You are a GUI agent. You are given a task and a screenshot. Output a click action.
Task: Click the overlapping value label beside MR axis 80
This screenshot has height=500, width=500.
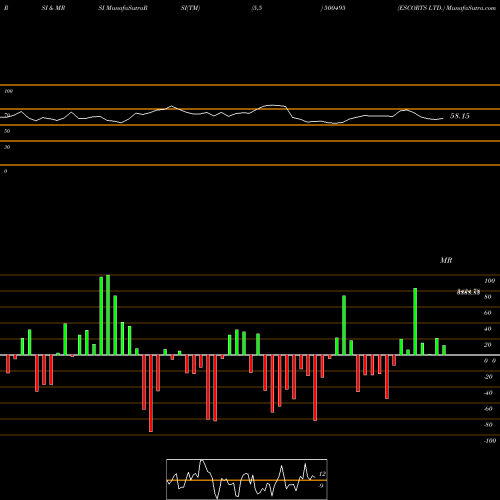click(x=468, y=292)
